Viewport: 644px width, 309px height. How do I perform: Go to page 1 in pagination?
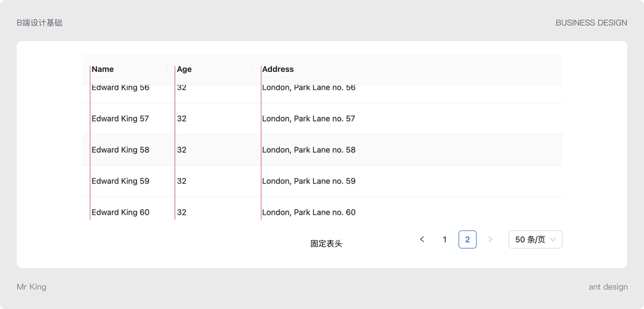(x=444, y=239)
